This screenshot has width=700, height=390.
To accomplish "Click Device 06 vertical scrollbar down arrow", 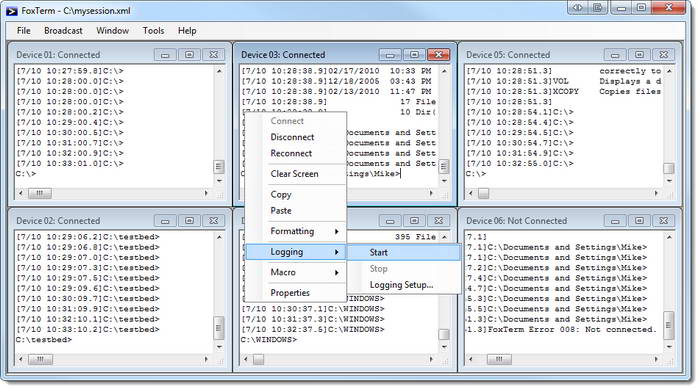I will 669,347.
